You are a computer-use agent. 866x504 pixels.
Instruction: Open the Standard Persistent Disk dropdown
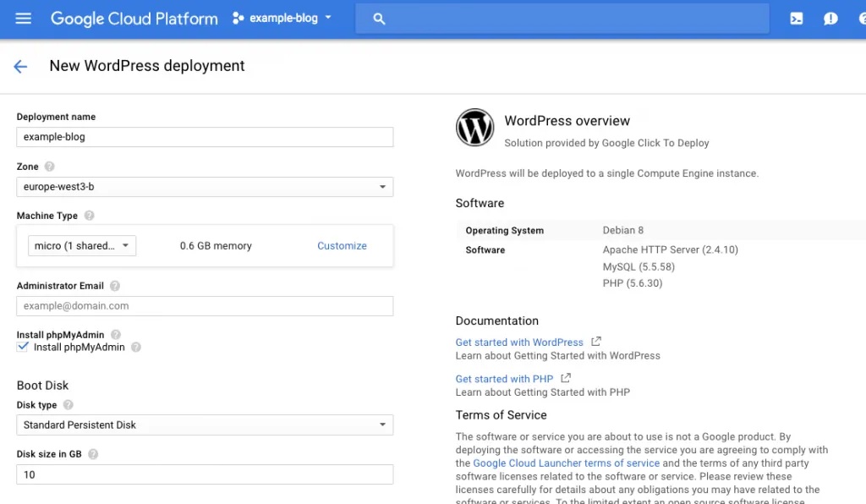click(x=205, y=425)
